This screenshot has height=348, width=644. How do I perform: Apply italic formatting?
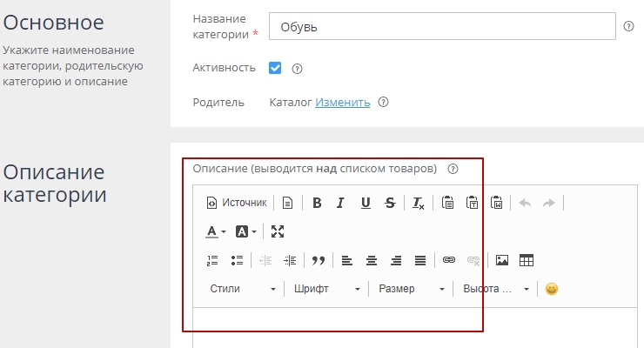[x=341, y=204]
